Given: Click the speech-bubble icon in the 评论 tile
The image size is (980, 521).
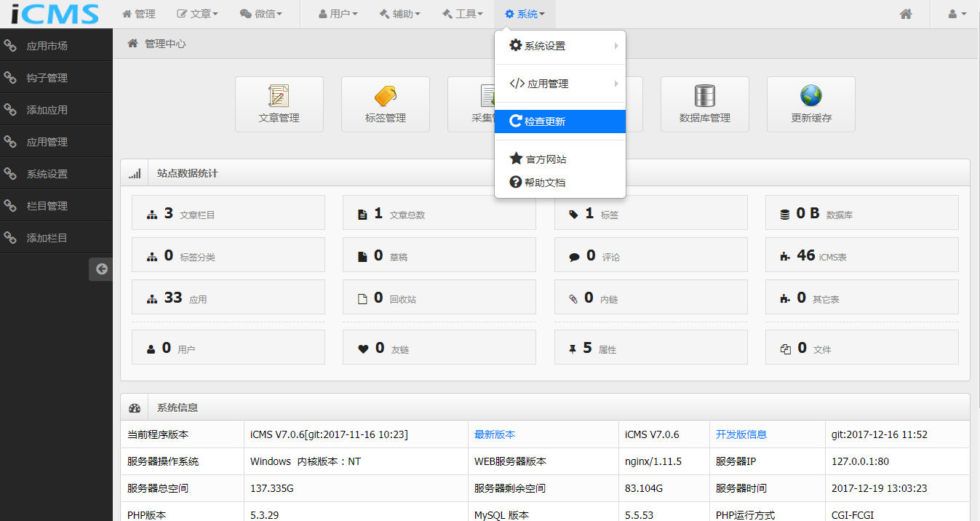Looking at the screenshot, I should [x=574, y=257].
